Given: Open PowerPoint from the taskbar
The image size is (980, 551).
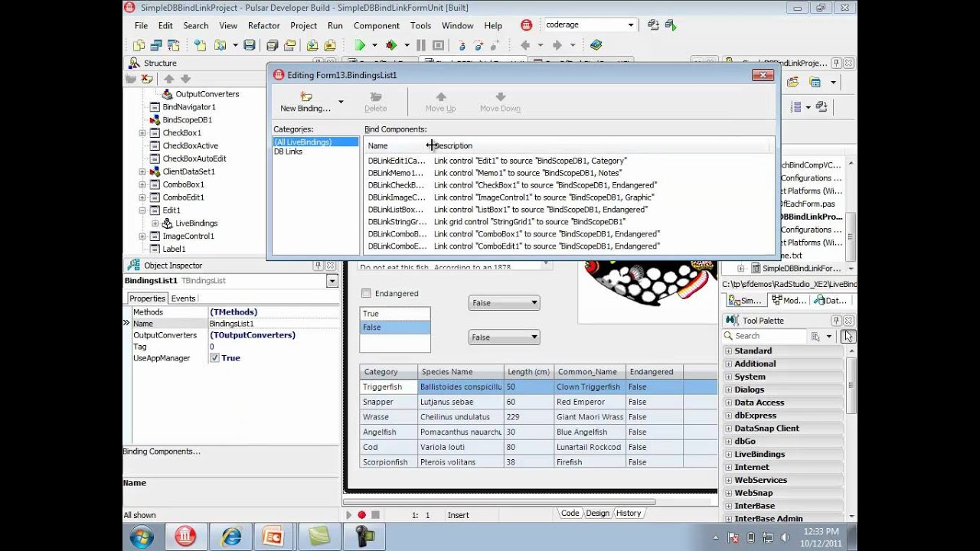Looking at the screenshot, I should tap(273, 536).
